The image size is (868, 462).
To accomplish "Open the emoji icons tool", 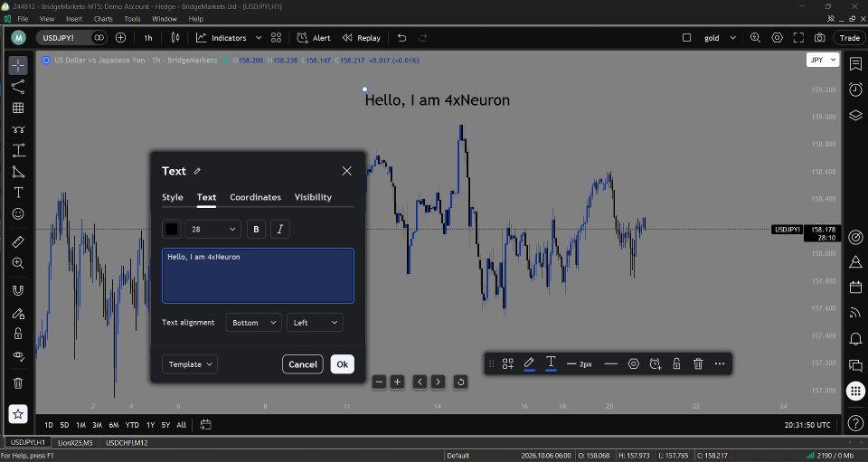I will [18, 213].
